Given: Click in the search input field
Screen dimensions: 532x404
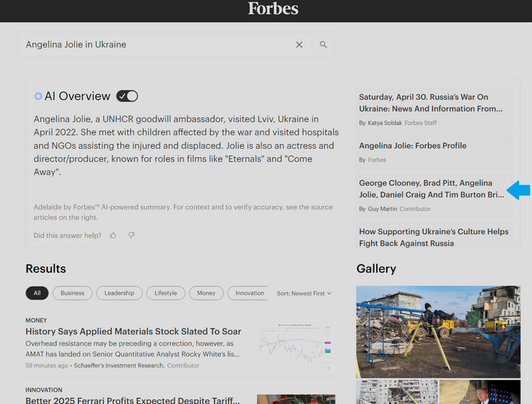Looking at the screenshot, I should pos(152,45).
